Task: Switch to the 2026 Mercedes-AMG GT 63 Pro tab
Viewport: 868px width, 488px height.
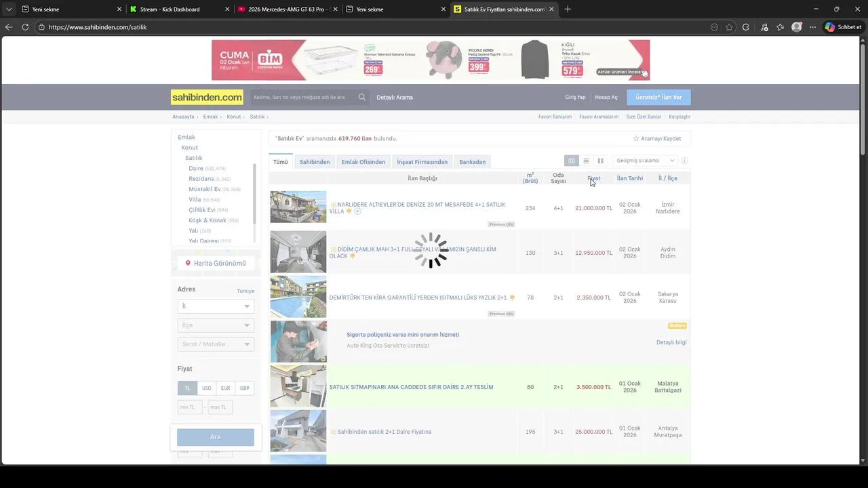Action: click(x=287, y=9)
